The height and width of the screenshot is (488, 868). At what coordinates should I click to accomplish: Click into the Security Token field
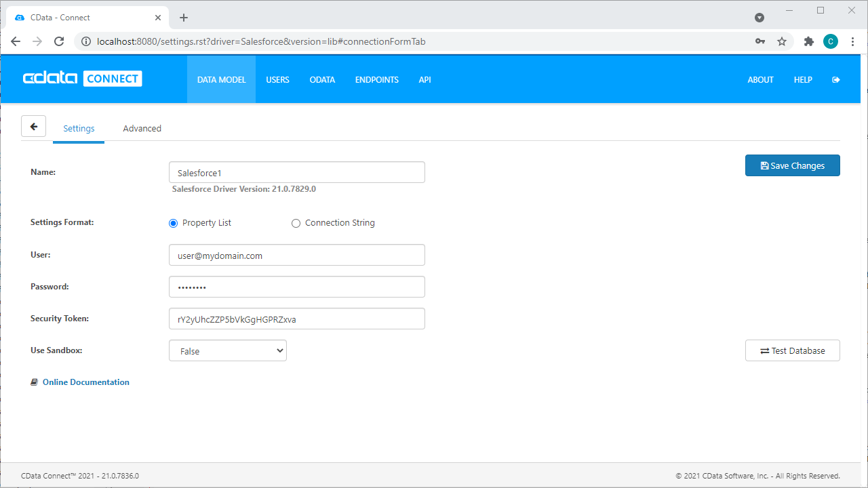[x=297, y=319]
